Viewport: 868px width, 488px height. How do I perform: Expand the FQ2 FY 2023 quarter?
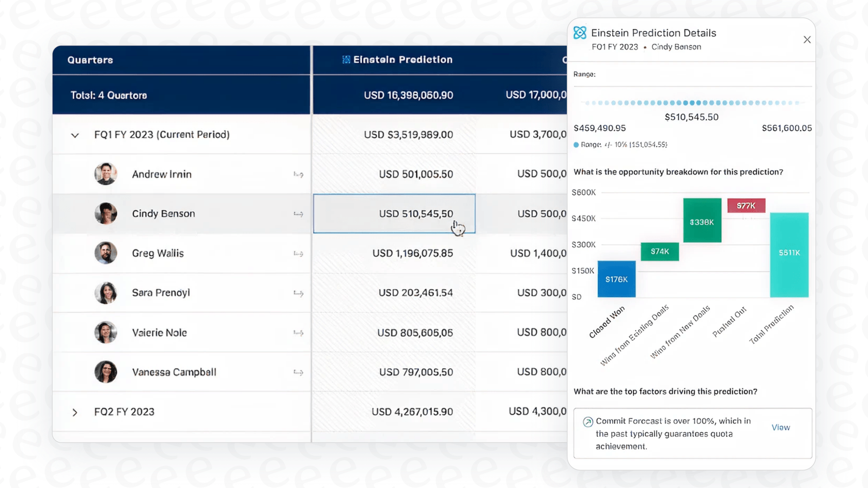pyautogui.click(x=75, y=412)
